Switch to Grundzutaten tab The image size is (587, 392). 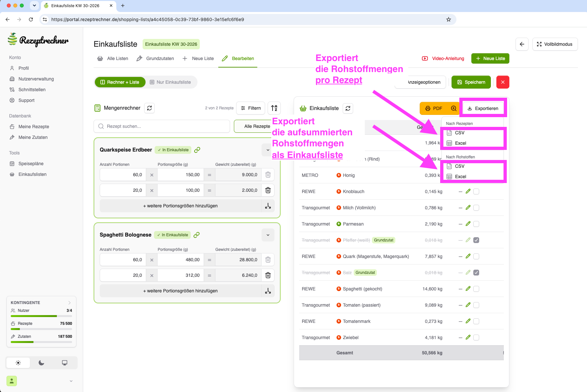tap(155, 58)
